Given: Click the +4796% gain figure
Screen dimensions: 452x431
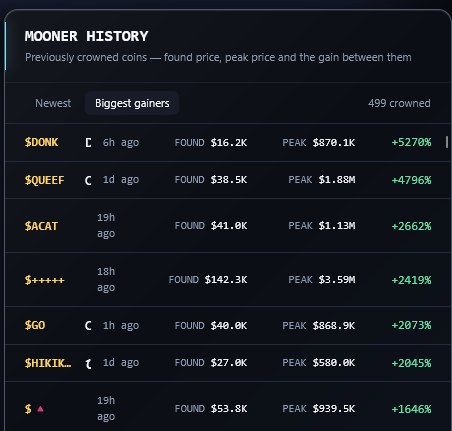Looking at the screenshot, I should click(x=411, y=180).
